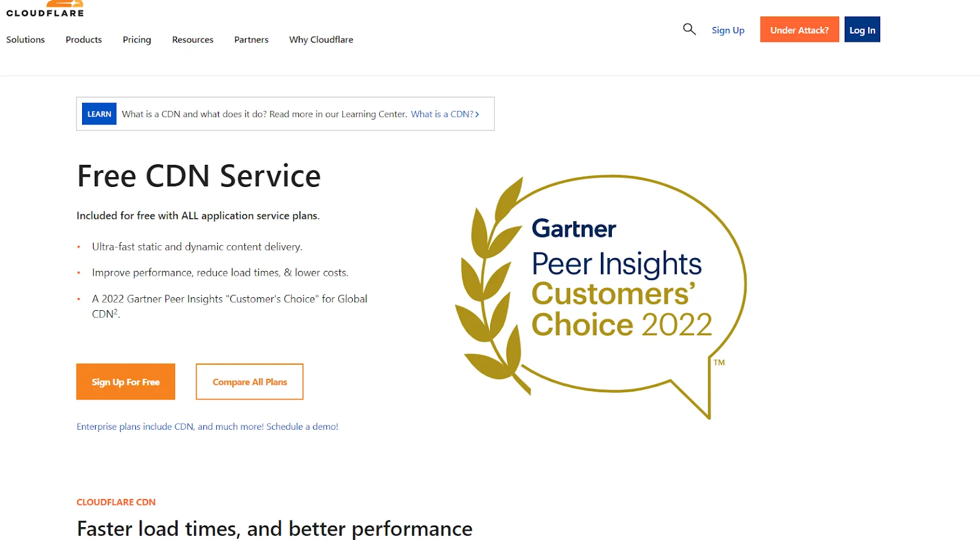Go to the Pricing page
The width and height of the screenshot is (980, 540).
(137, 40)
